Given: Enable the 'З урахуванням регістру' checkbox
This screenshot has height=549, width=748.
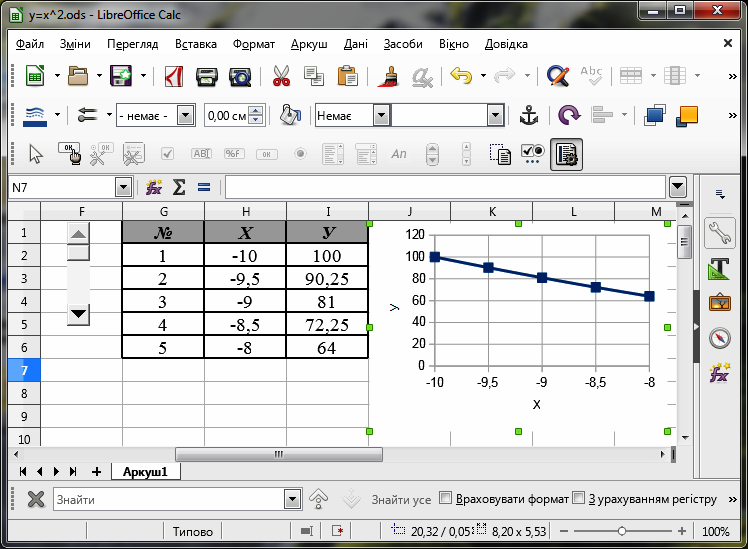Looking at the screenshot, I should tap(578, 499).
